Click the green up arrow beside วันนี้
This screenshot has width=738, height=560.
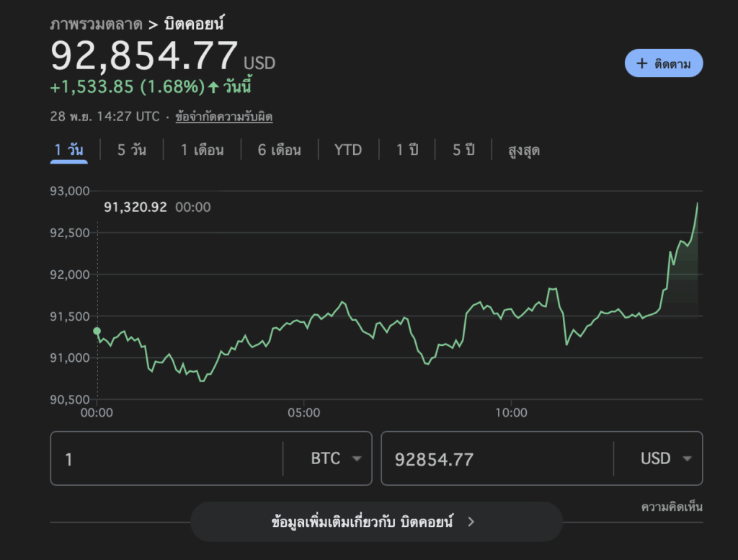point(213,87)
